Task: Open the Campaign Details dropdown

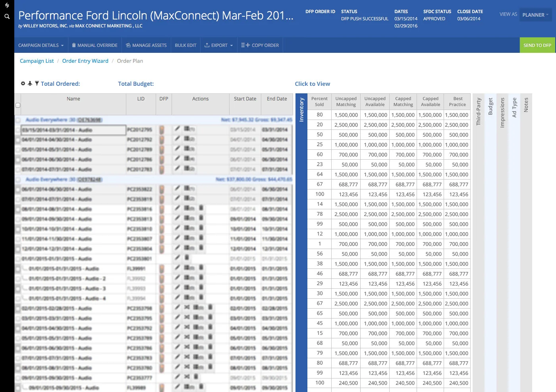Action: pos(41,45)
